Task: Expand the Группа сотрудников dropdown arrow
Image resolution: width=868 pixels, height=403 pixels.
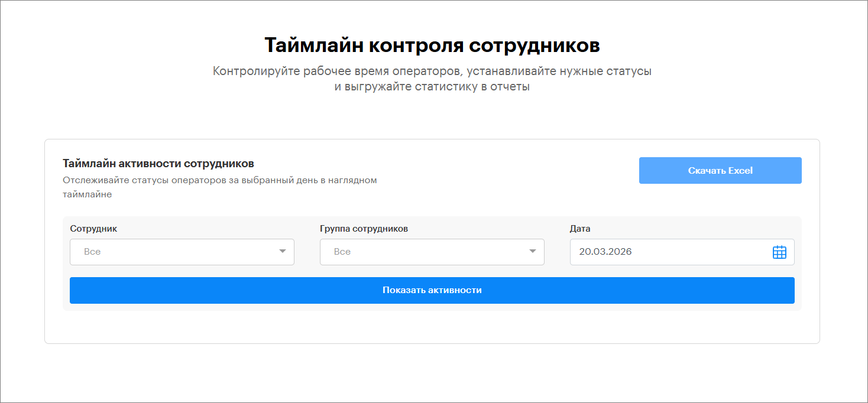Action: pos(532,252)
